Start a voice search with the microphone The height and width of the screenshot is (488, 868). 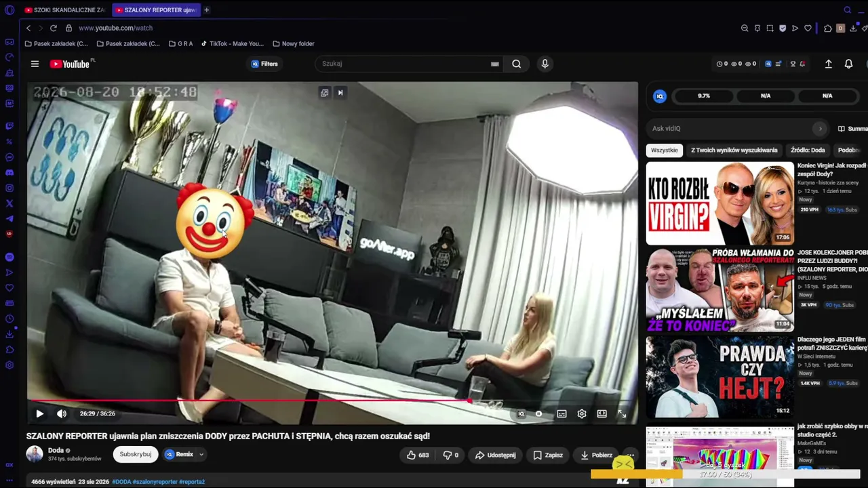click(x=545, y=64)
